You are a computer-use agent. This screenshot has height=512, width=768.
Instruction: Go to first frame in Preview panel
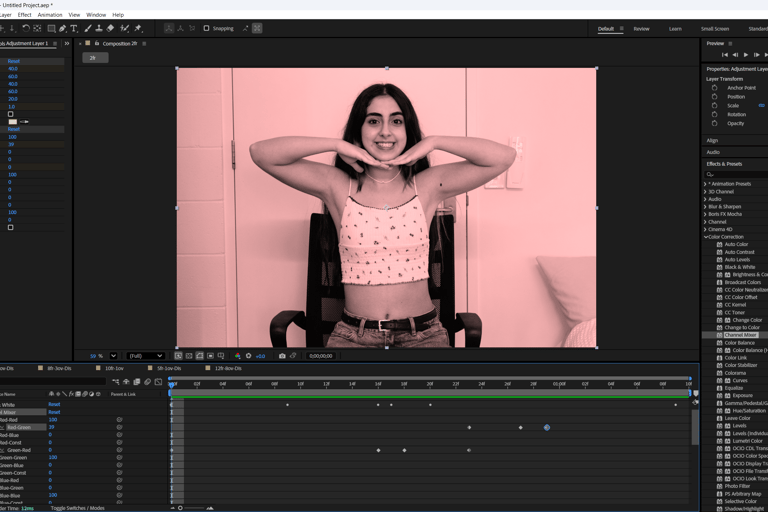(x=724, y=55)
